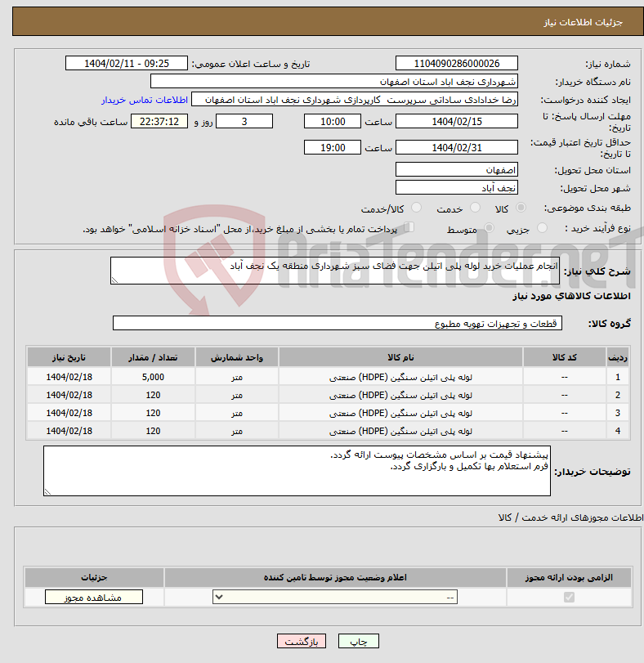
Task: Select the خدمت radio button
Action: 475,208
